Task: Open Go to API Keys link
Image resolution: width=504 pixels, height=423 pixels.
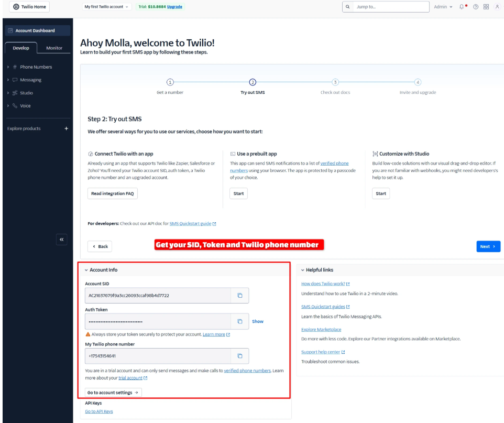Action: pyautogui.click(x=99, y=411)
